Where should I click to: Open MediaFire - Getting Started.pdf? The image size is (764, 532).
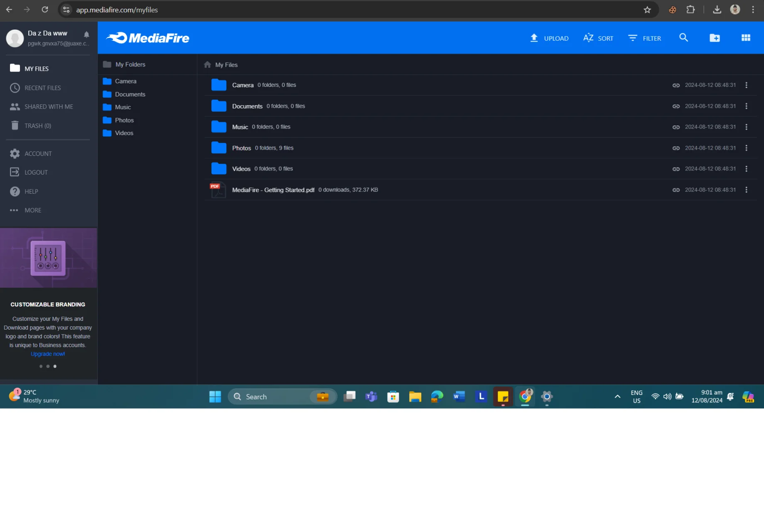pos(480,190)
